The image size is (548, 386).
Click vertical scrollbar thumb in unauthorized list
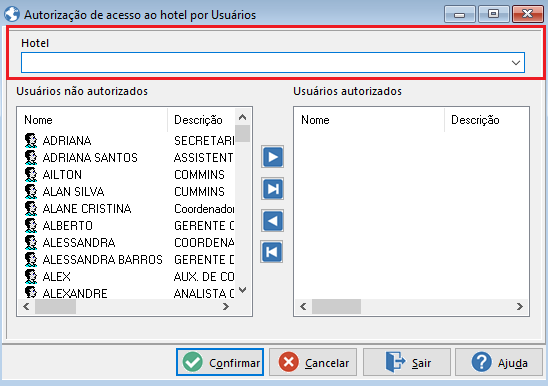(243, 134)
